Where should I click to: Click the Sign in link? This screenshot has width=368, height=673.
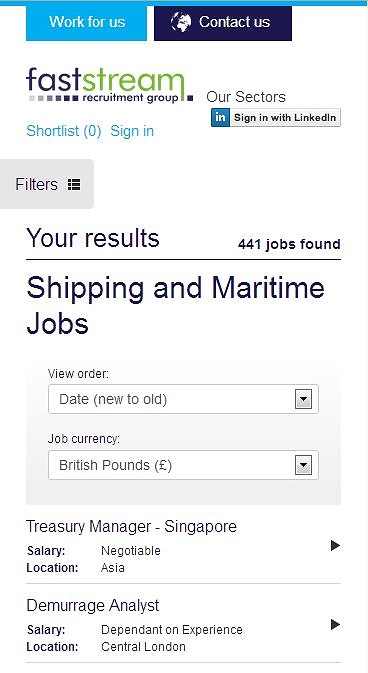[132, 130]
